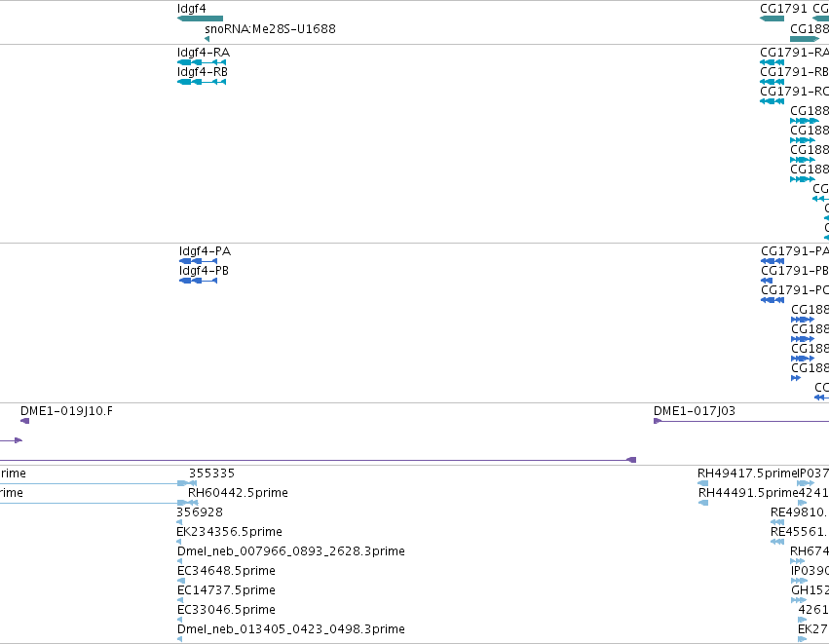
Task: Open Dmel_neb_007966_0893_2628.3prime EST
Action: click(291, 551)
